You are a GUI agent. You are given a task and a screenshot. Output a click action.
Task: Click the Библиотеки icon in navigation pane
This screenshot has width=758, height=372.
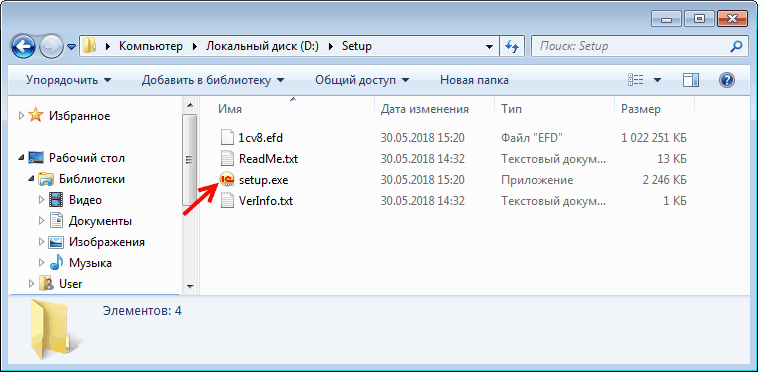(46, 179)
